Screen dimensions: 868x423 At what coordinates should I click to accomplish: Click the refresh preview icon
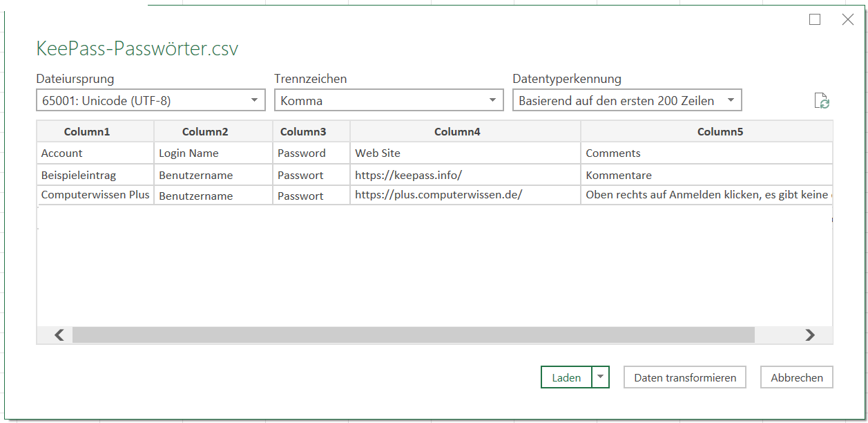[822, 101]
